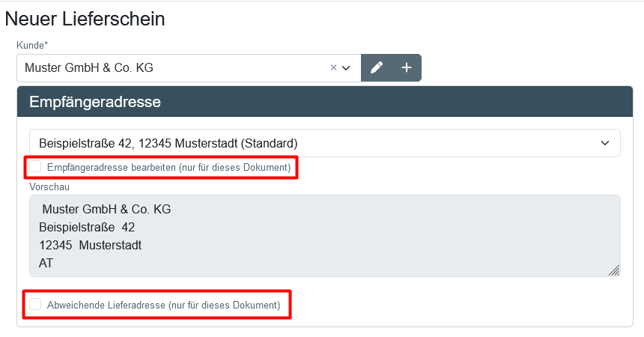Click the 'Beispielstraße 42' line in the preview
644x337 pixels.
point(87,228)
